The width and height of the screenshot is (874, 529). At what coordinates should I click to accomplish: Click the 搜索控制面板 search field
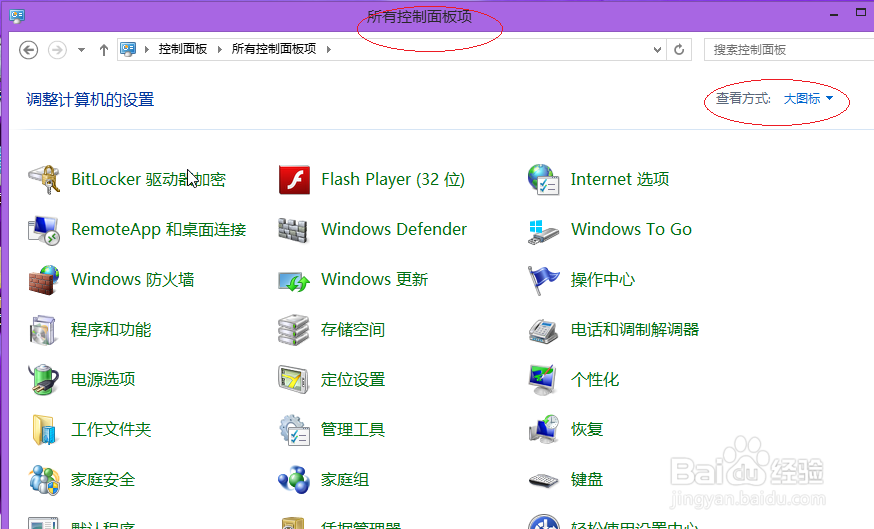[x=789, y=50]
